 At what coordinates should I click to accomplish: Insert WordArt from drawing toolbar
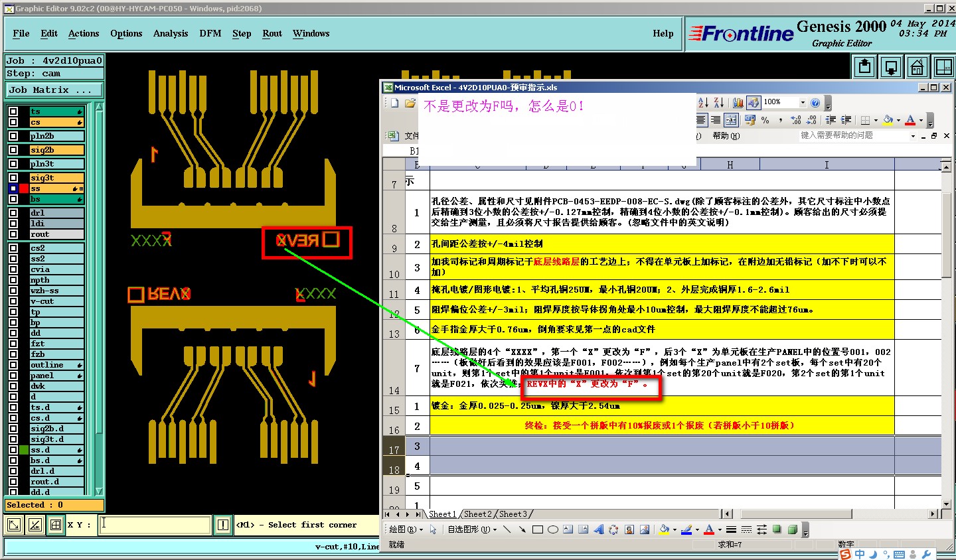click(x=598, y=529)
